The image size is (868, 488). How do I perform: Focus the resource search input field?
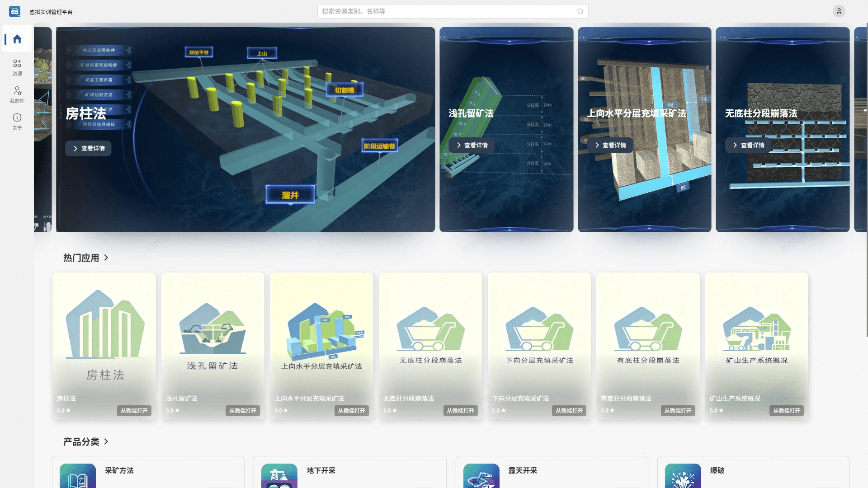453,11
